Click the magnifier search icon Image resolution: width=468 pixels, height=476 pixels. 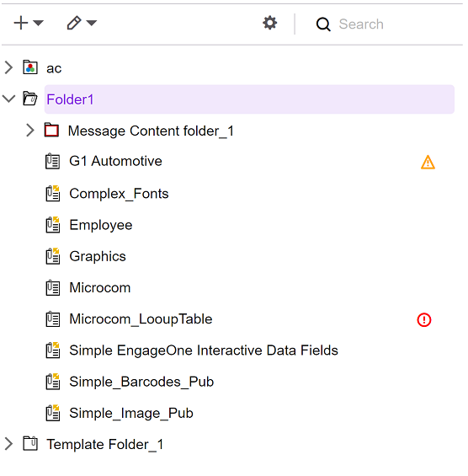coord(323,24)
